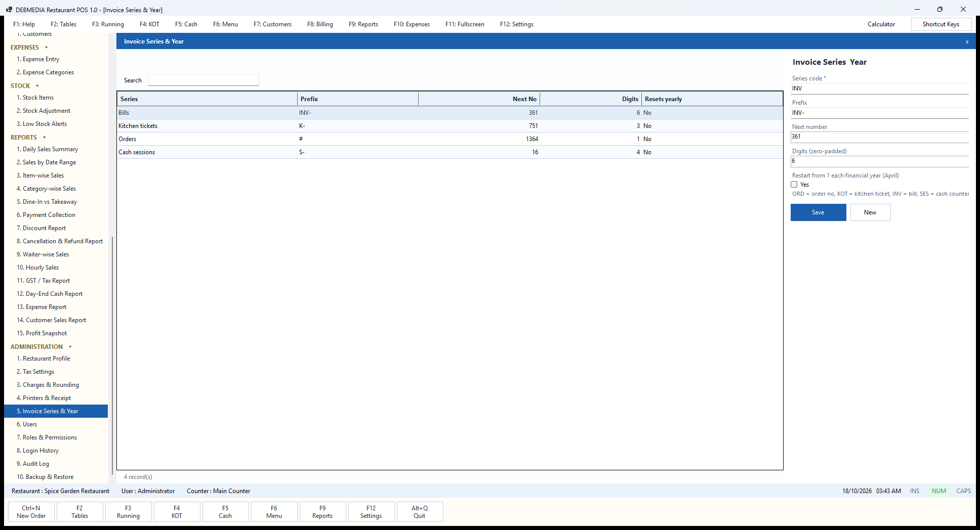This screenshot has height=530, width=980.
Task: Select the Bills series row
Action: pyautogui.click(x=450, y=113)
